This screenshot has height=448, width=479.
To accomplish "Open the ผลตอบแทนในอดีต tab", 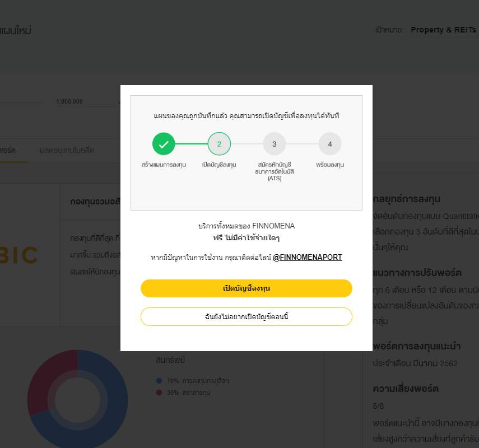I will pyautogui.click(x=67, y=151).
